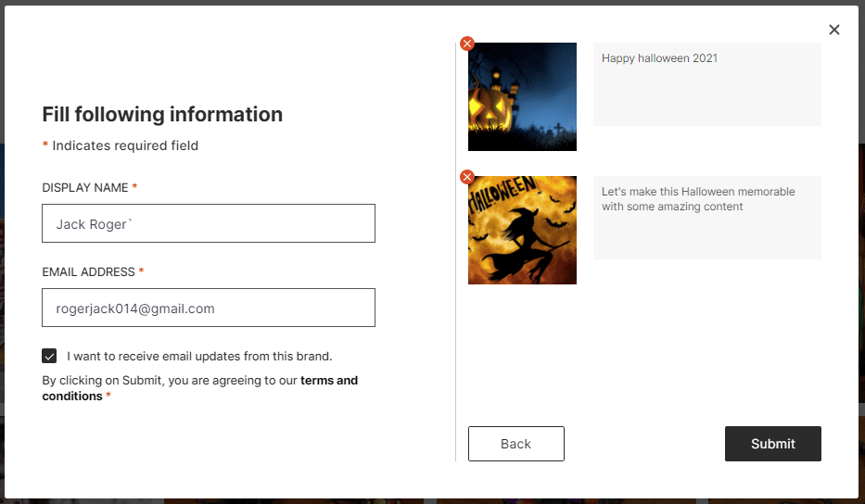The width and height of the screenshot is (865, 504).
Task: Click the 'Indicates required field' note
Action: [125, 145]
